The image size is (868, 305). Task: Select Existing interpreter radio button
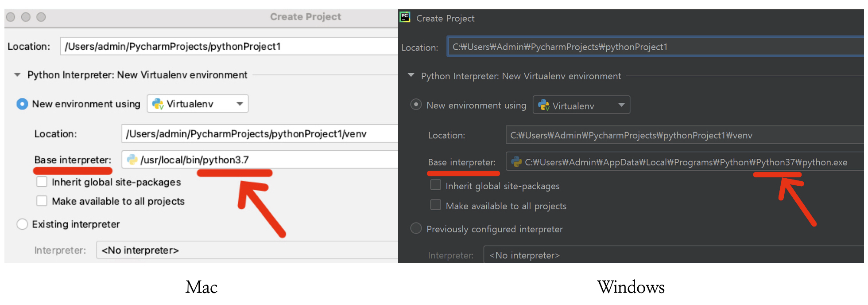22,224
